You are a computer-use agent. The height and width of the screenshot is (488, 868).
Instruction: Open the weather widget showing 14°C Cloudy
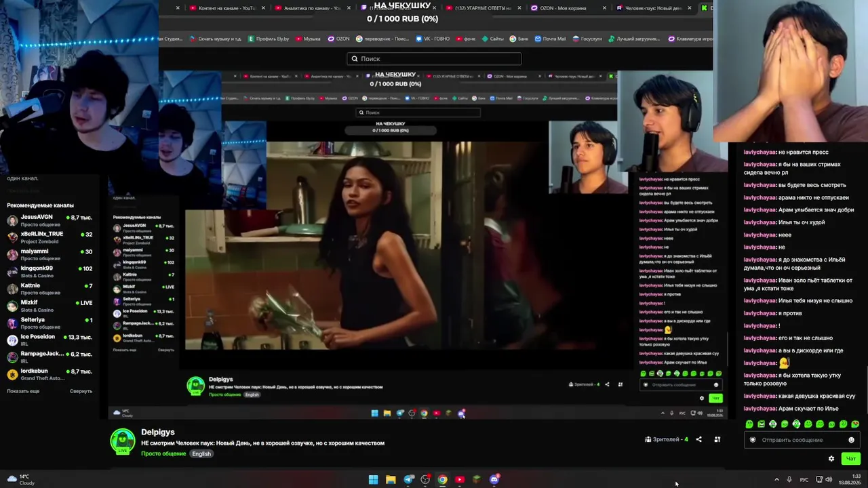[19, 480]
